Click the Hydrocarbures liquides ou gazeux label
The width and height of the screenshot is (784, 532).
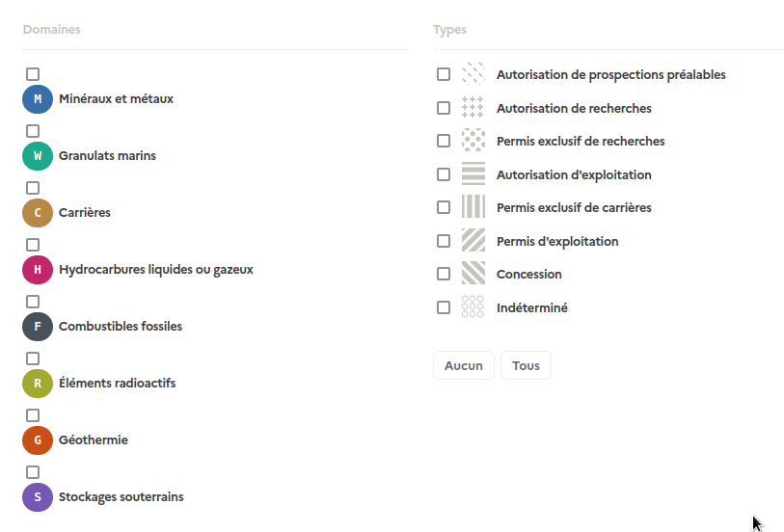coord(156,270)
